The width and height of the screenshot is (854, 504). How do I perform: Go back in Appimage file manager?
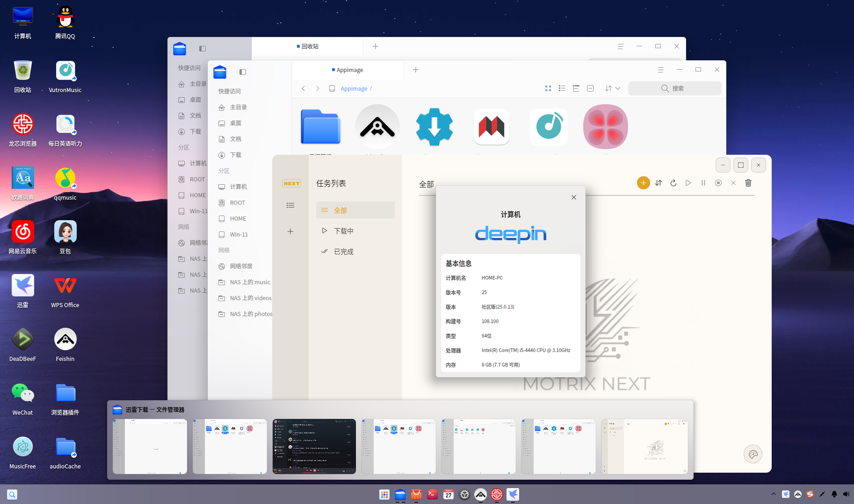click(304, 88)
